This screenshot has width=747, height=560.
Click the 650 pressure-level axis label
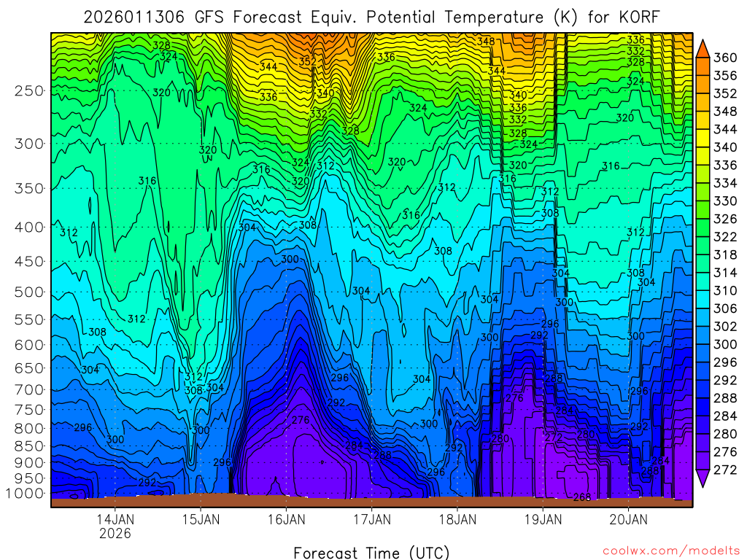(x=29, y=368)
